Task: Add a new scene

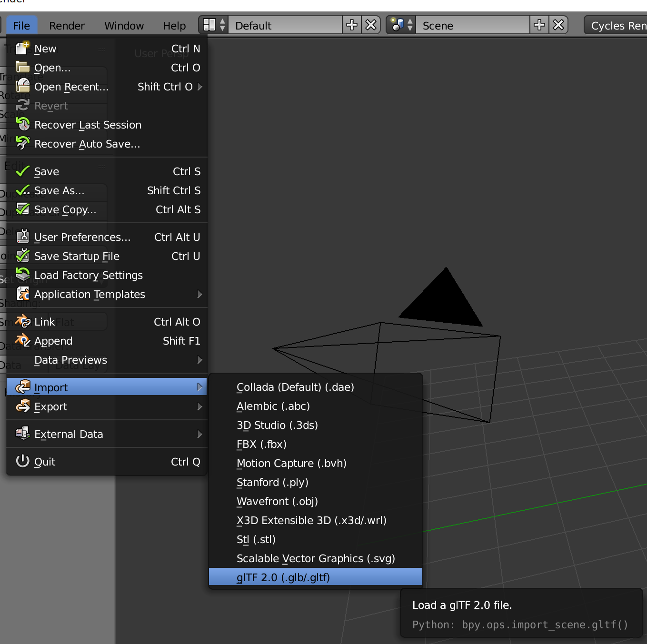Action: click(539, 25)
